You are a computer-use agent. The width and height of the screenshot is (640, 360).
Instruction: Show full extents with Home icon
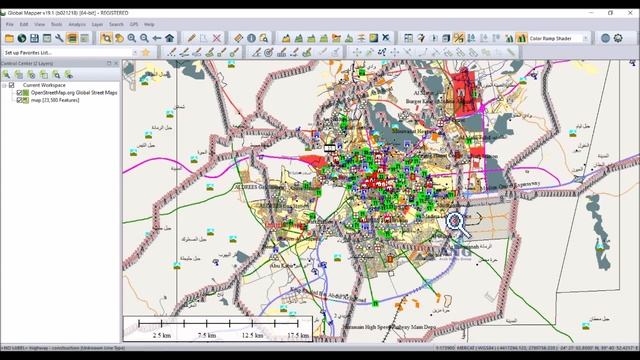click(169, 38)
